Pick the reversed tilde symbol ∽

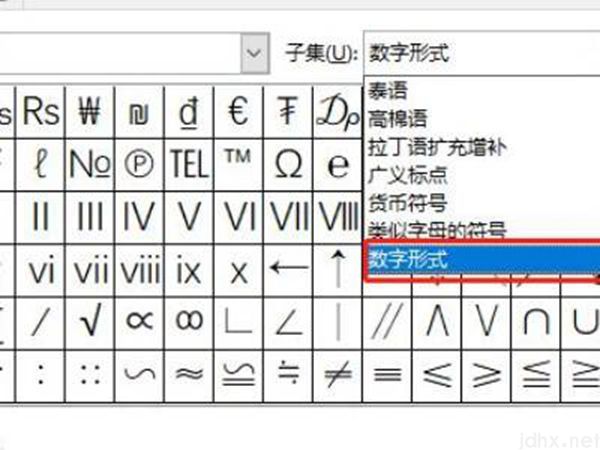[139, 375]
